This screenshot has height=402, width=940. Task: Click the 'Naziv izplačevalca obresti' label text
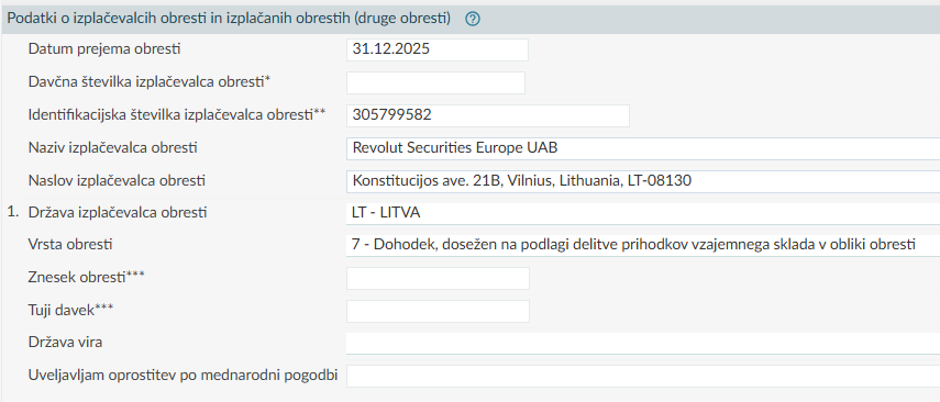(x=114, y=148)
